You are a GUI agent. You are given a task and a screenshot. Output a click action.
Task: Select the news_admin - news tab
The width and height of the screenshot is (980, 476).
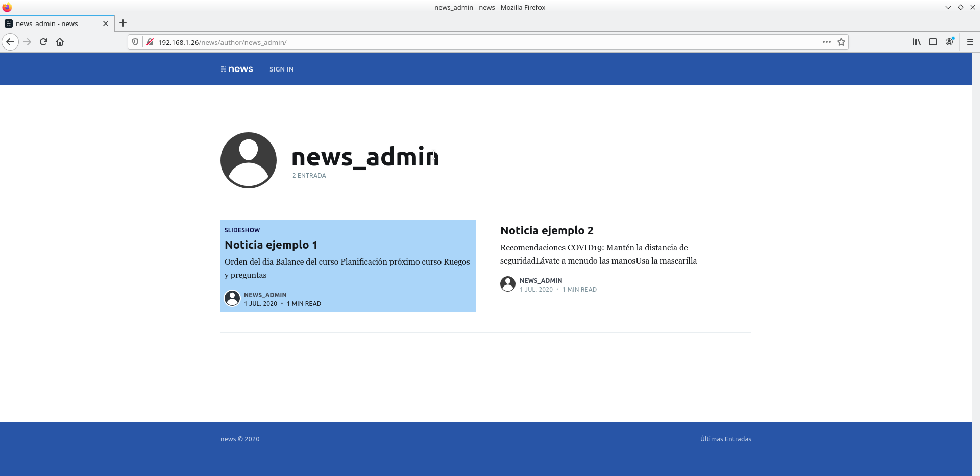point(51,23)
